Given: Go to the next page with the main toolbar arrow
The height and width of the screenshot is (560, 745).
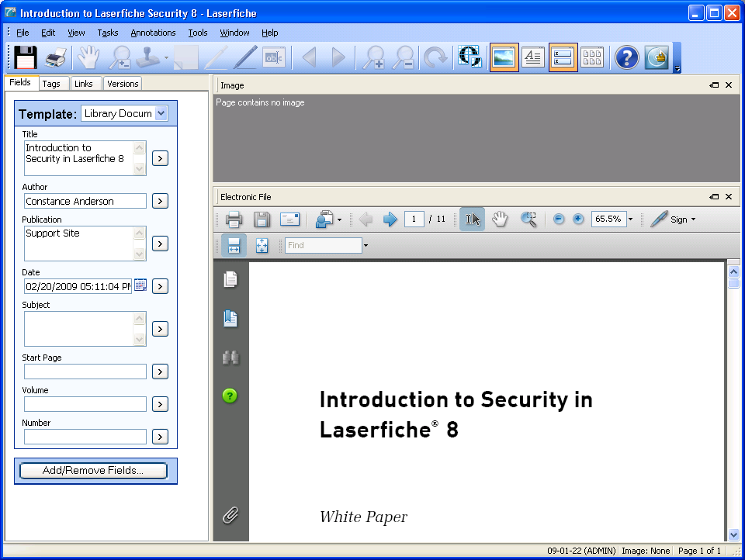Looking at the screenshot, I should point(338,58).
